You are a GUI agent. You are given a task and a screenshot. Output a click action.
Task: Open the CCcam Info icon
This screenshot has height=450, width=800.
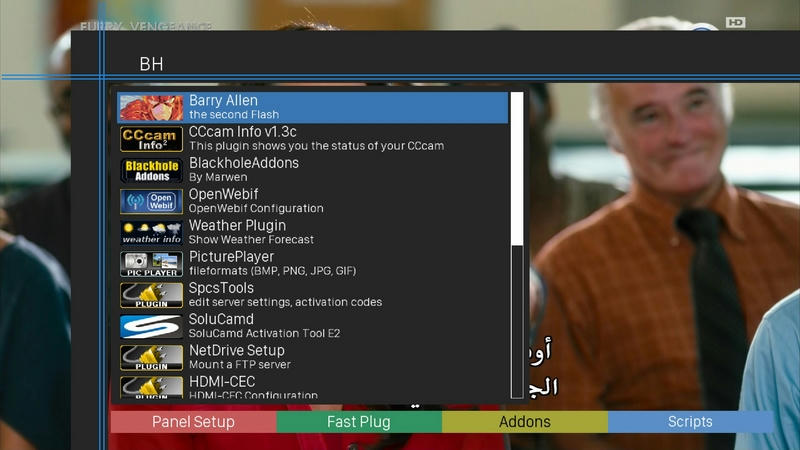click(151, 139)
